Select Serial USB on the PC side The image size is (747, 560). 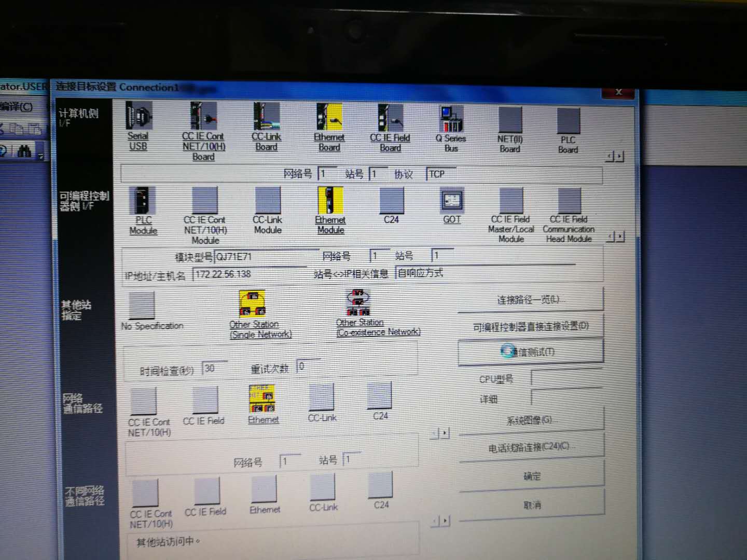pos(139,117)
